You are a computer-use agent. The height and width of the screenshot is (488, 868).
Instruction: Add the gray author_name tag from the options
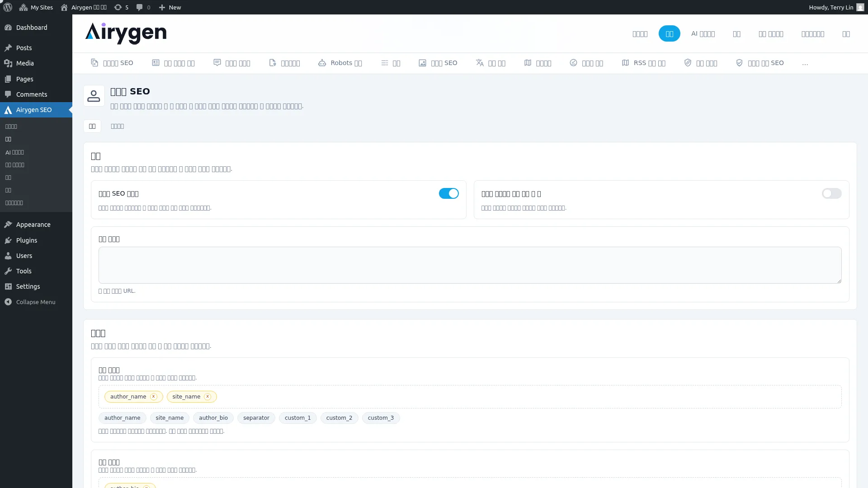123,418
